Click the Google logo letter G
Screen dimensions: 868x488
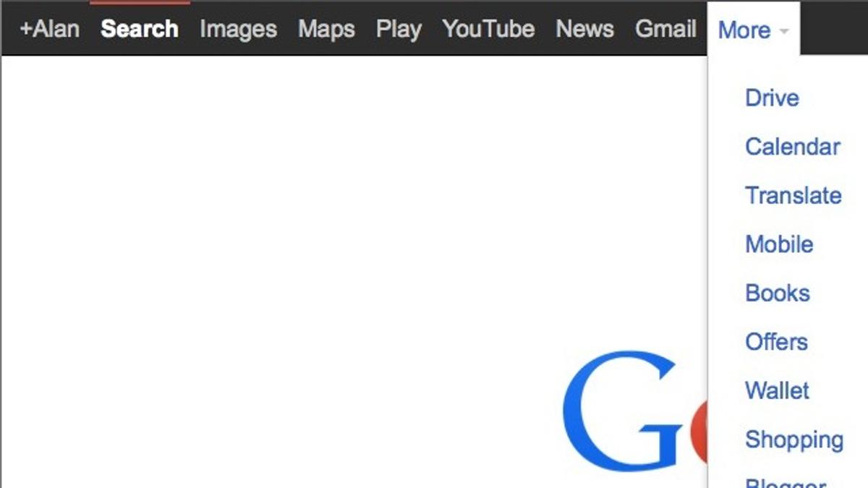click(x=623, y=410)
